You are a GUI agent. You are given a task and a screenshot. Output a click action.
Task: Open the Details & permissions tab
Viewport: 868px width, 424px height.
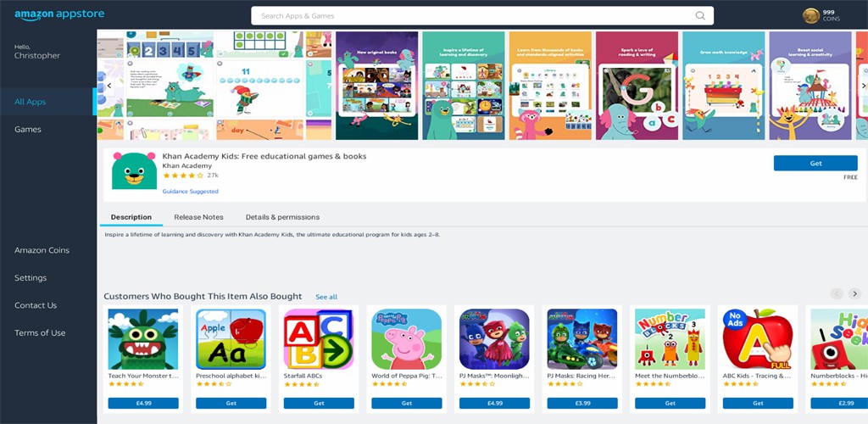coord(282,217)
